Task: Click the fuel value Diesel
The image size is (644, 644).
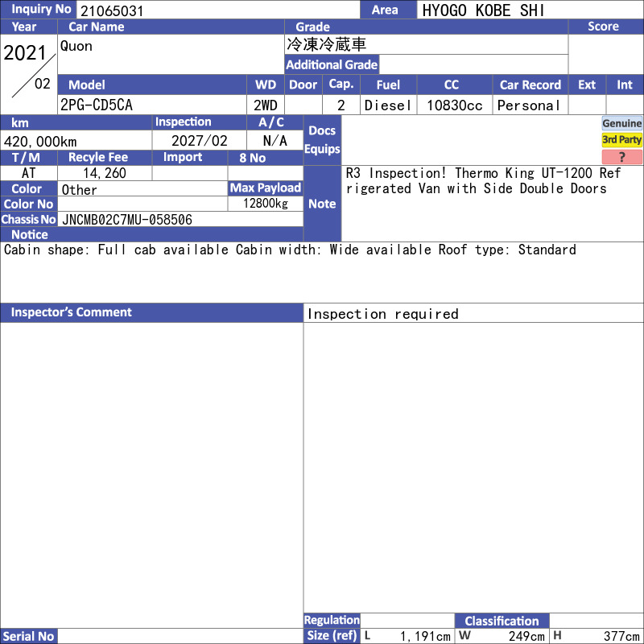Action: 388,105
